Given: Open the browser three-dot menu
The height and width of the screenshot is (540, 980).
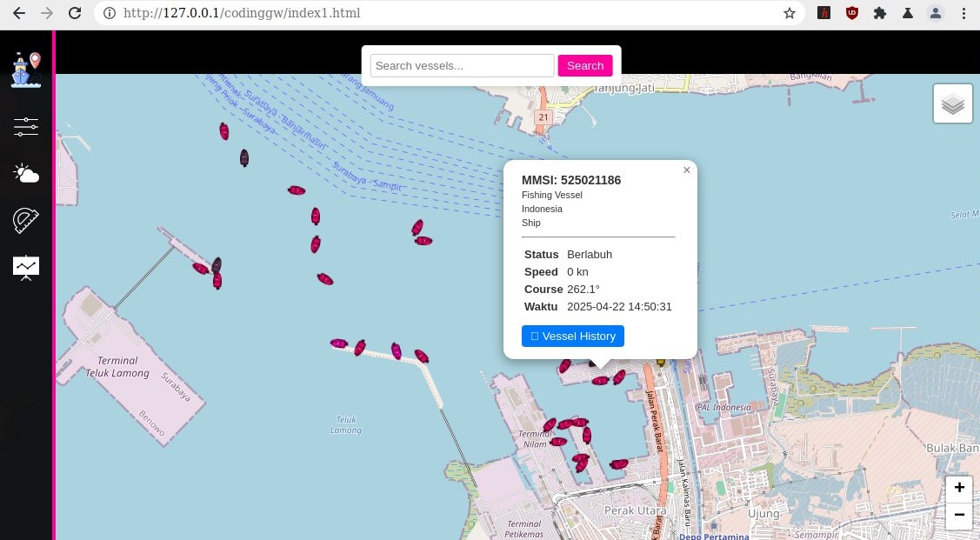Looking at the screenshot, I should coord(963,13).
